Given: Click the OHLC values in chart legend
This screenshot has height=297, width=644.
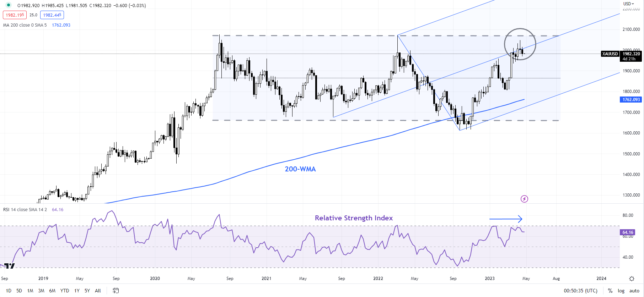Looking at the screenshot, I should [81, 5].
